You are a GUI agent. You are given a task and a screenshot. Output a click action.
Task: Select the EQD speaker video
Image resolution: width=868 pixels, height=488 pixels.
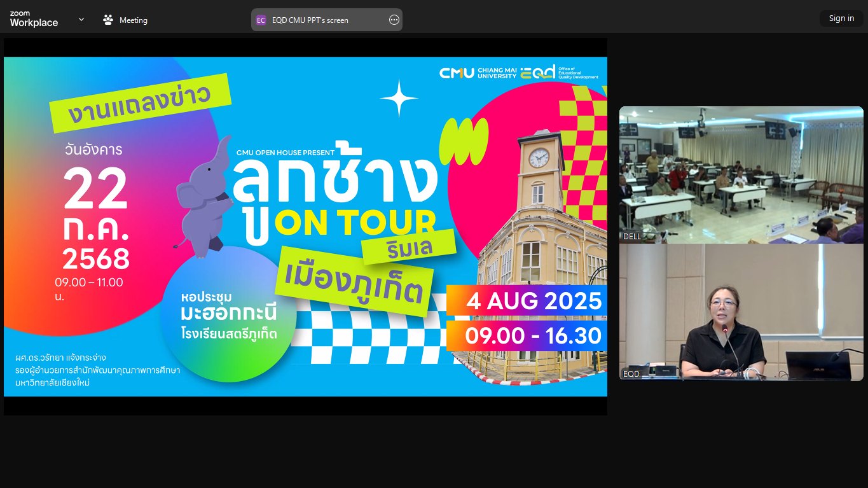741,312
